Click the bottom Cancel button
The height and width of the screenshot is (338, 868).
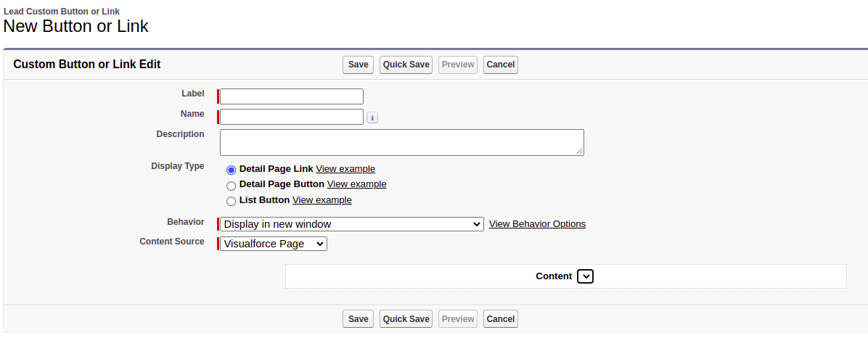point(500,319)
